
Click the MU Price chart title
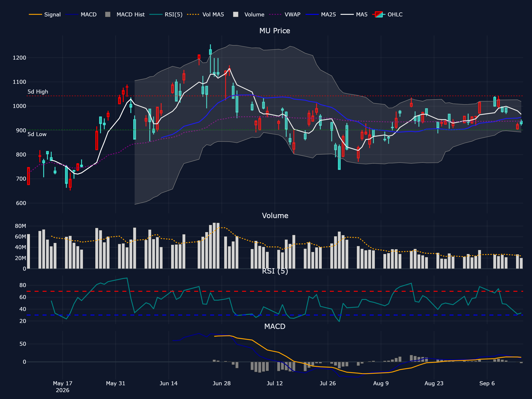(x=275, y=31)
